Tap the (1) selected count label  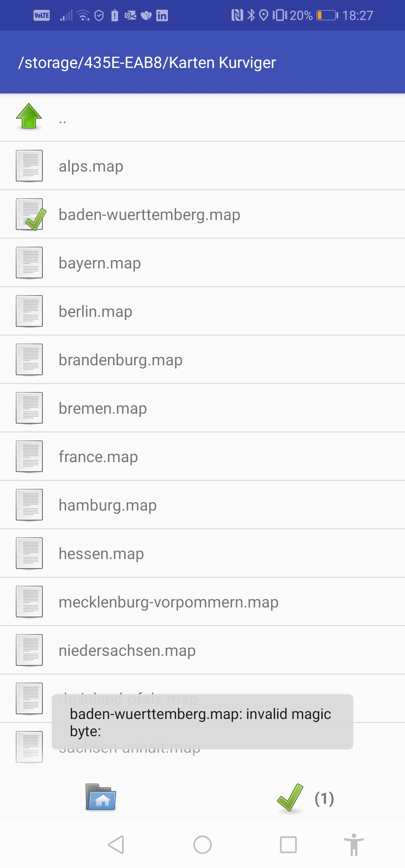pyautogui.click(x=324, y=799)
